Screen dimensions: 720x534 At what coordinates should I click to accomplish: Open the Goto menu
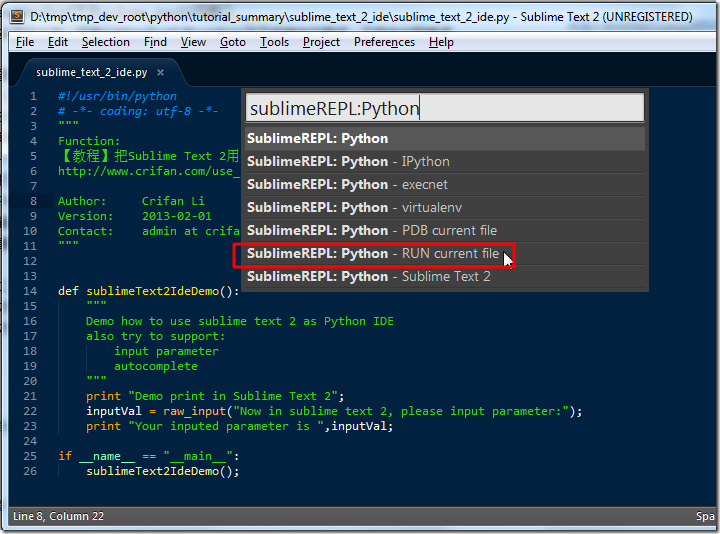pyautogui.click(x=233, y=42)
